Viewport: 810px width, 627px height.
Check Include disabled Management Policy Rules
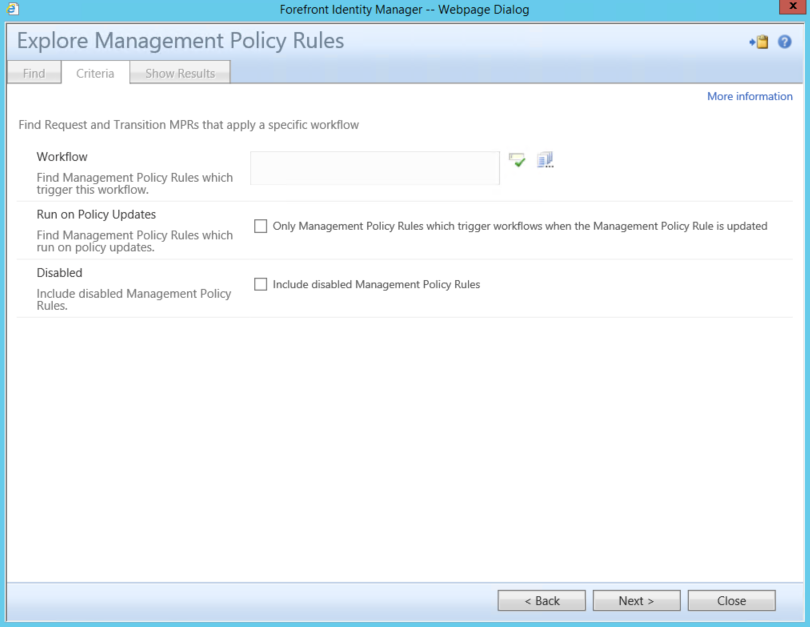pos(260,285)
